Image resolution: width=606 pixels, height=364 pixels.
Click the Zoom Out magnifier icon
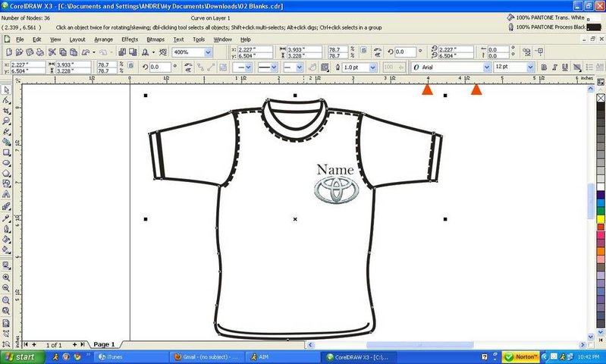tap(6, 288)
